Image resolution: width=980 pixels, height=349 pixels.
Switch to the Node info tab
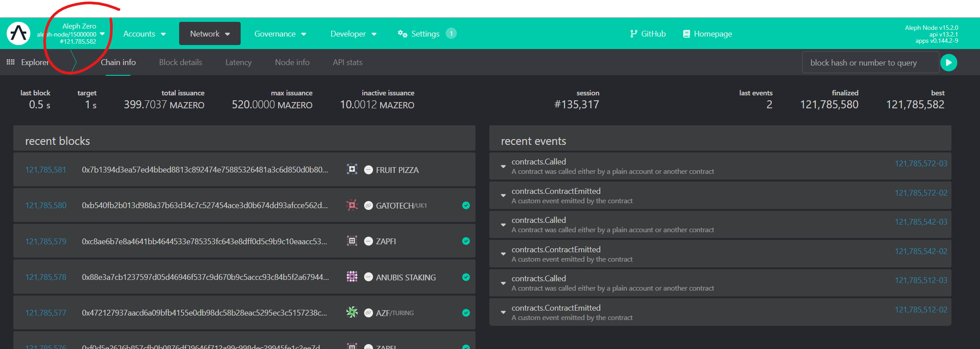[292, 62]
